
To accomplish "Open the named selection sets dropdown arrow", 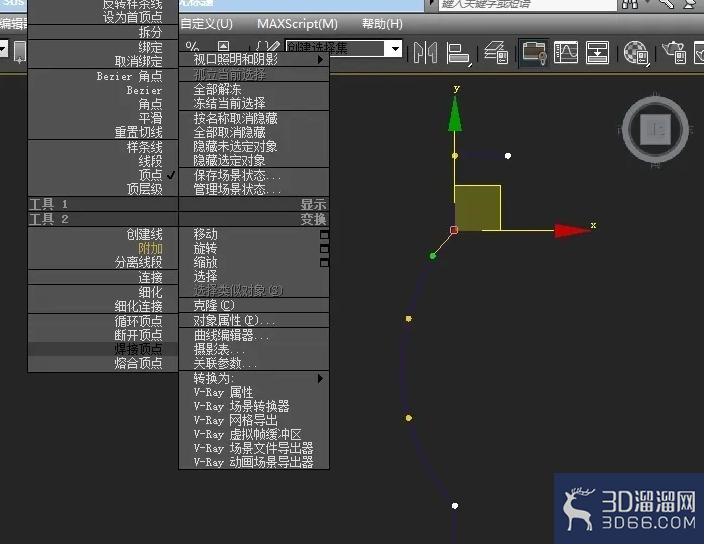I will click(x=395, y=48).
